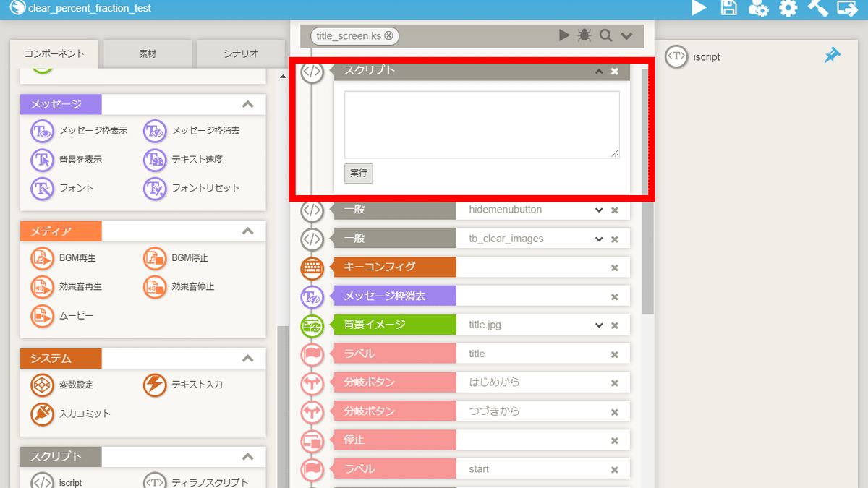Select the ラベル start row
This screenshot has width=868, height=488.
(x=482, y=469)
